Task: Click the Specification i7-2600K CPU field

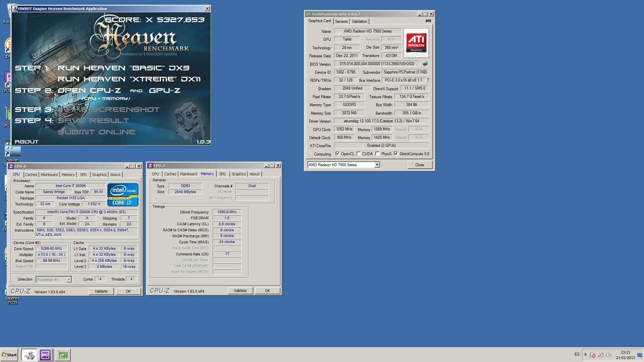Action: pyautogui.click(x=87, y=212)
